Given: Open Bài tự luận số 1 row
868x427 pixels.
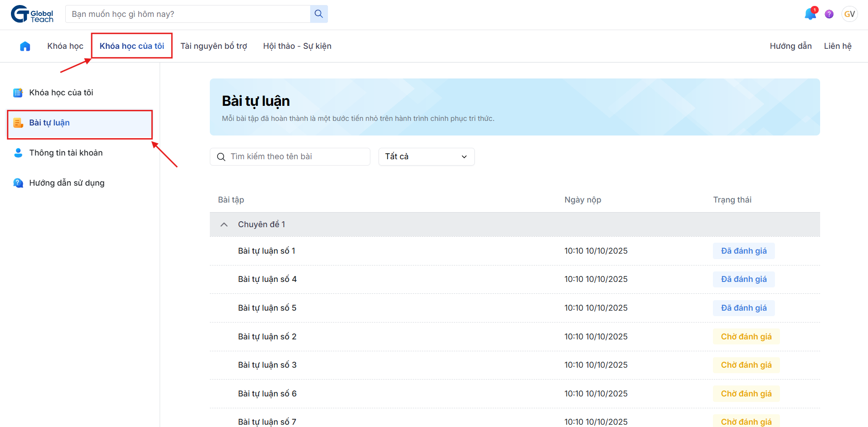Looking at the screenshot, I should (266, 251).
